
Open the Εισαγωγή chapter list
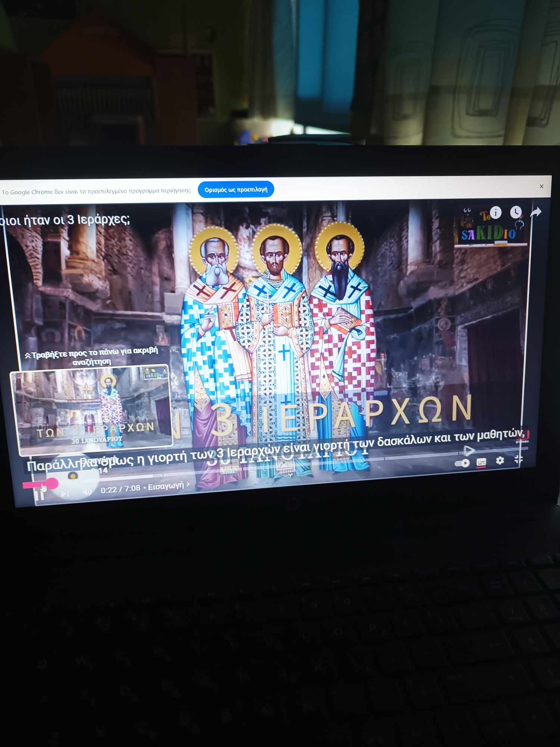coord(168,486)
